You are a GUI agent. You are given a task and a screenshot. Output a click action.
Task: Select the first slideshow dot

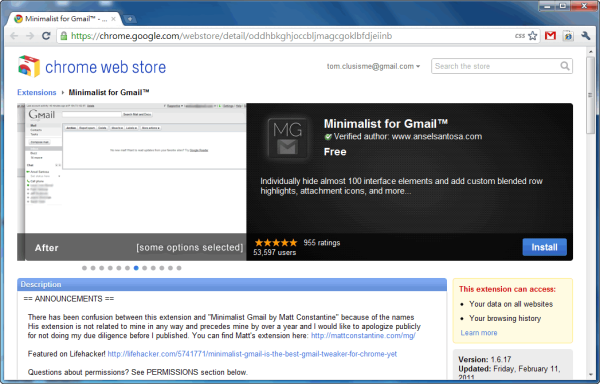pos(85,268)
